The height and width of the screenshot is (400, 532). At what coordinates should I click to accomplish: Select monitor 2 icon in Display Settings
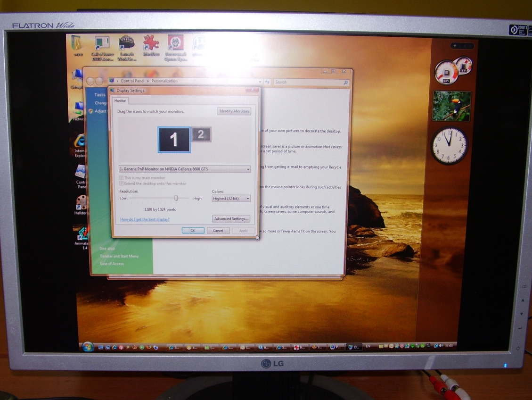(x=201, y=134)
